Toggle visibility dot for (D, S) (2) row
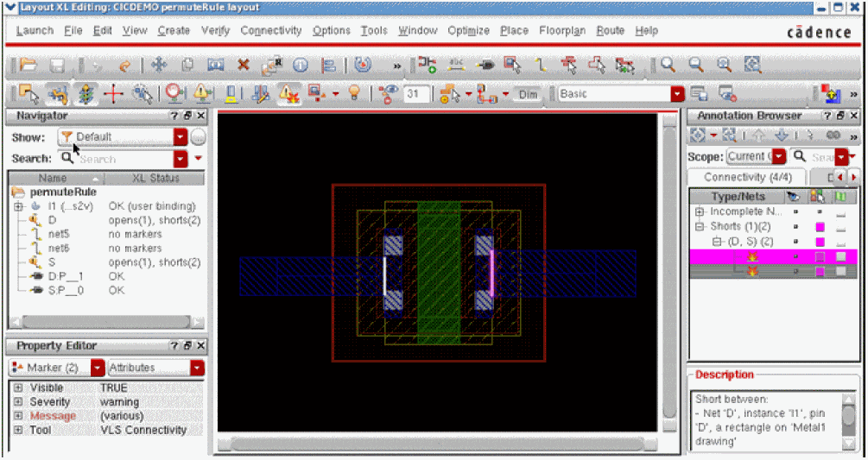868x460 pixels. (795, 242)
